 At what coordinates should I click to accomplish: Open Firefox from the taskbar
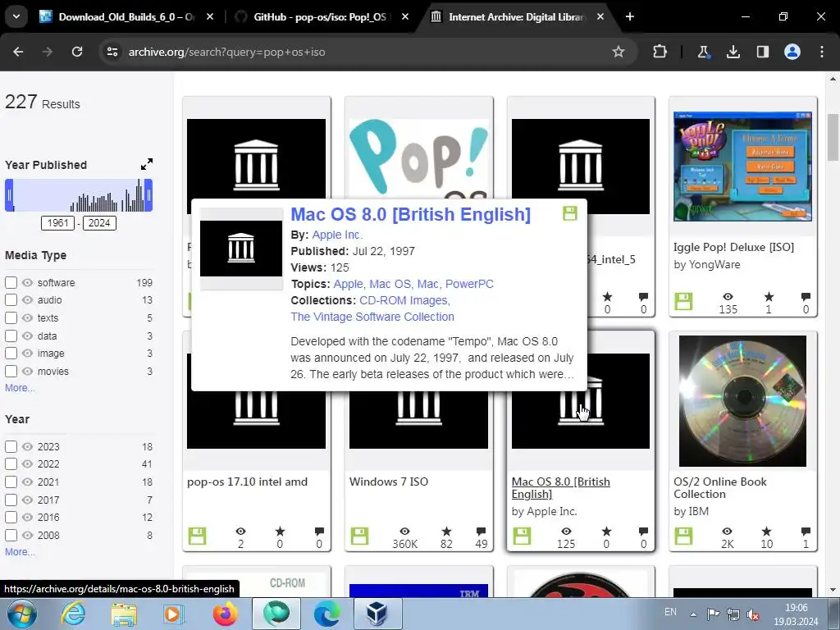click(x=225, y=614)
